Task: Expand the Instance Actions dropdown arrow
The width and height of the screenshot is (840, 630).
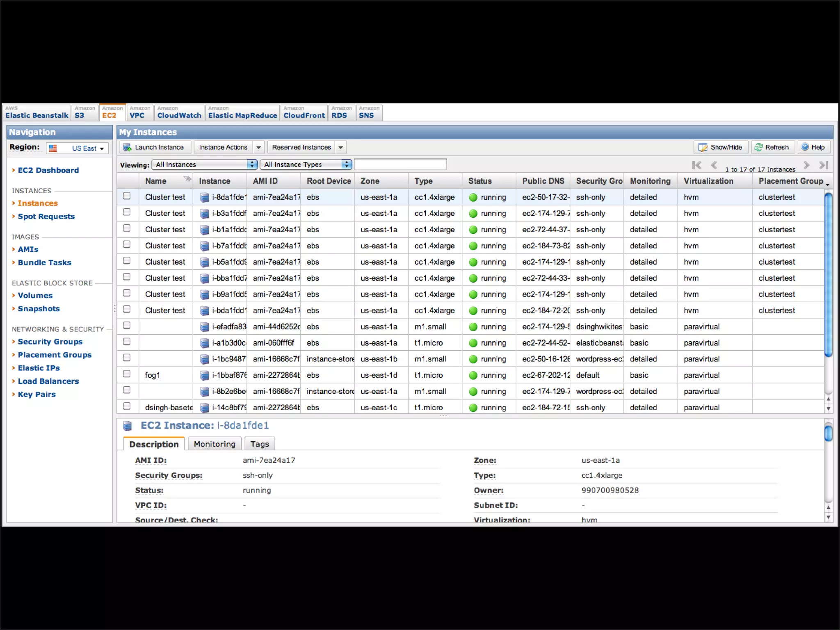Action: pyautogui.click(x=258, y=147)
